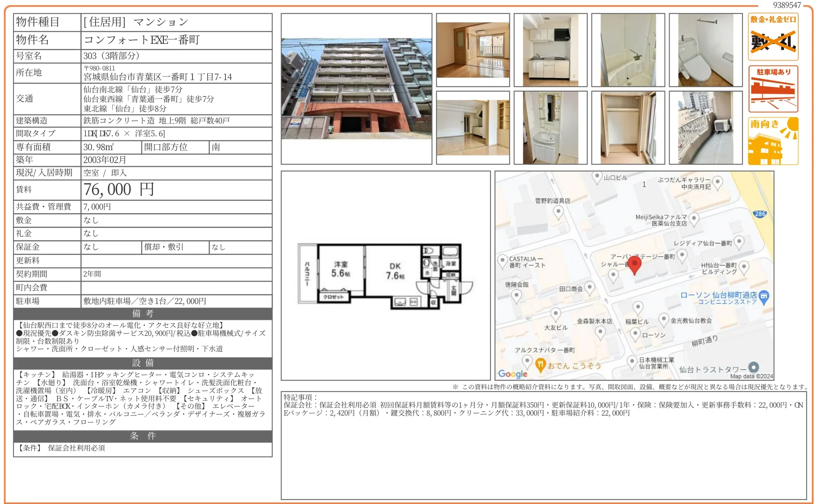Open the closet photo thumbnail
The height and width of the screenshot is (504, 819).
[x=628, y=127]
